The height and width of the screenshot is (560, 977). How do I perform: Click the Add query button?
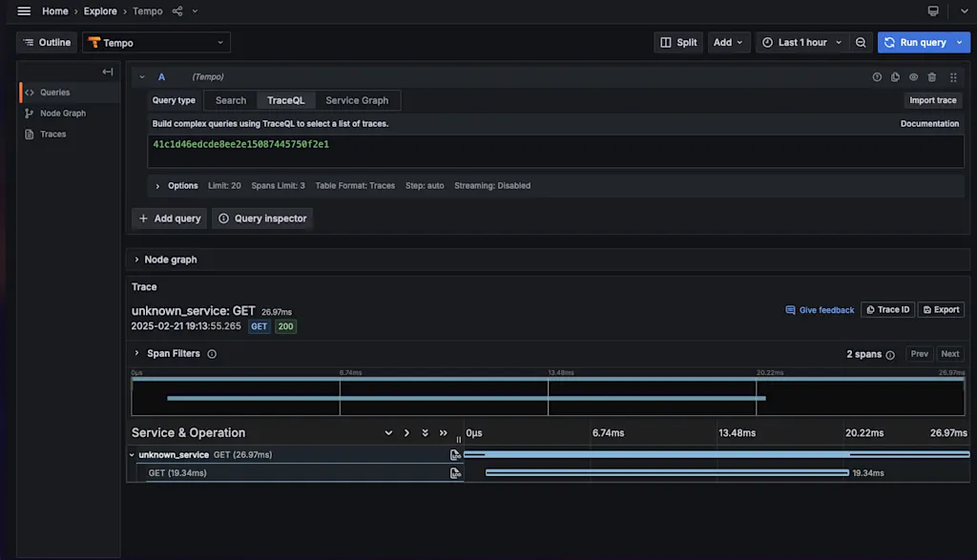[170, 218]
